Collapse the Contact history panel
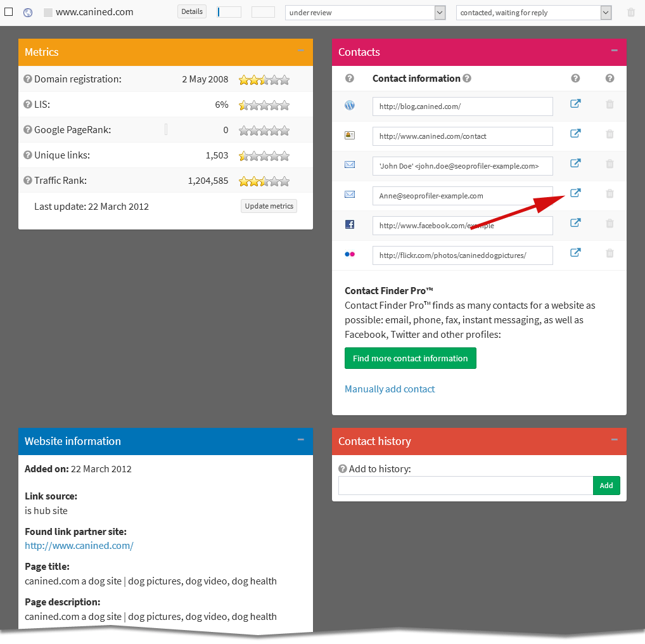The width and height of the screenshot is (645, 644). 613,439
